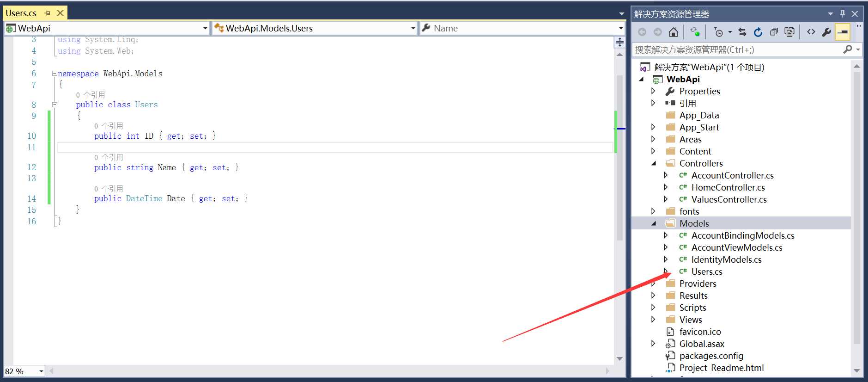Expand the Scripts folder

coord(653,308)
